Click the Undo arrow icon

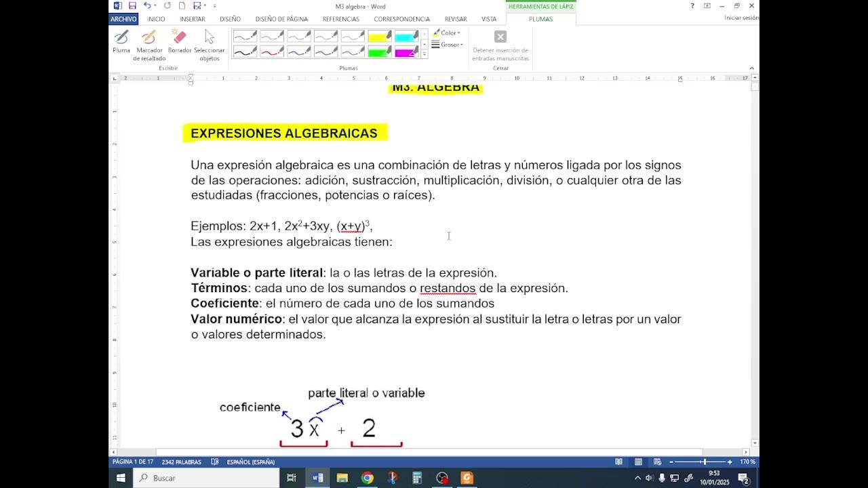point(146,5)
